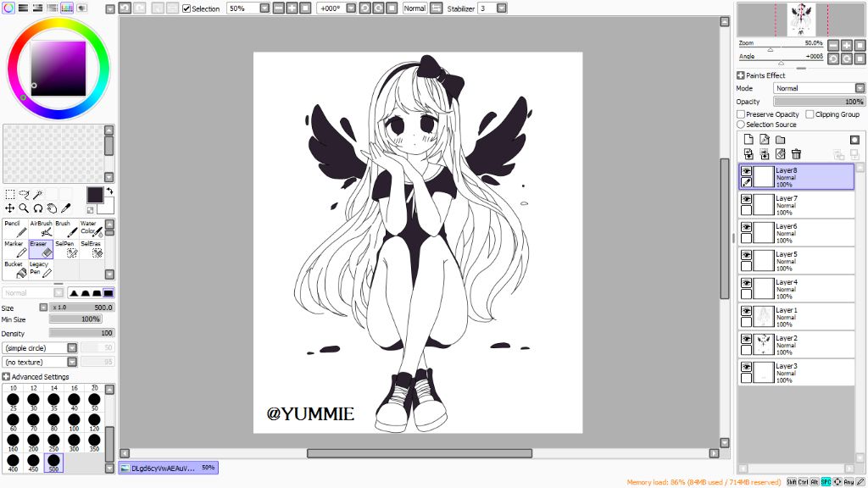
Task: Rotate canvas counterclockwise in navigator panel
Action: point(833,58)
